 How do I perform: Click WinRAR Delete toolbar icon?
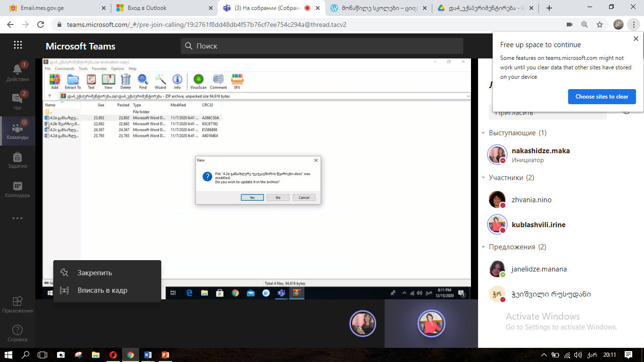pyautogui.click(x=125, y=82)
